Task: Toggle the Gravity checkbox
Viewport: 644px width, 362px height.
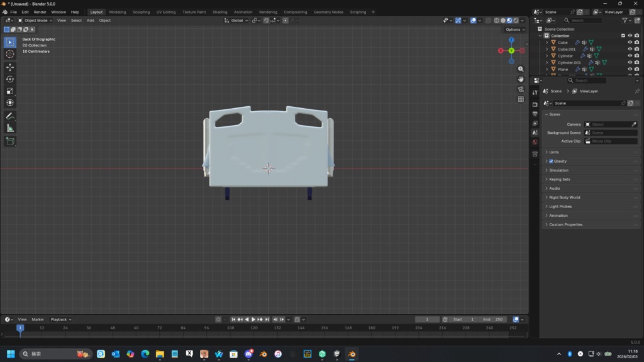Action: click(x=552, y=162)
